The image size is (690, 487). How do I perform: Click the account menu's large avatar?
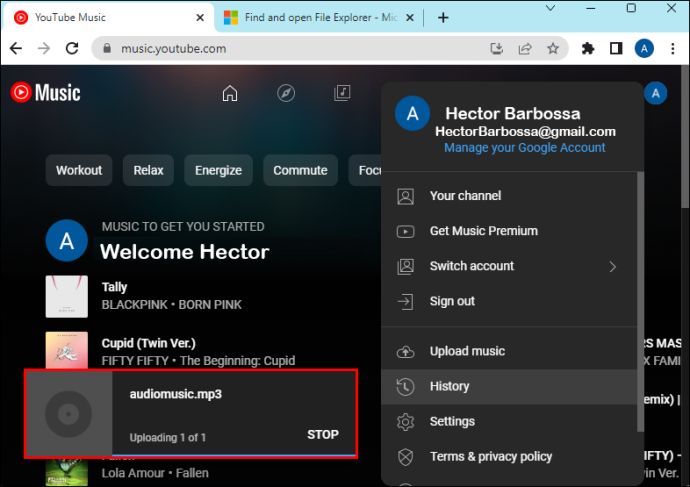pyautogui.click(x=412, y=114)
